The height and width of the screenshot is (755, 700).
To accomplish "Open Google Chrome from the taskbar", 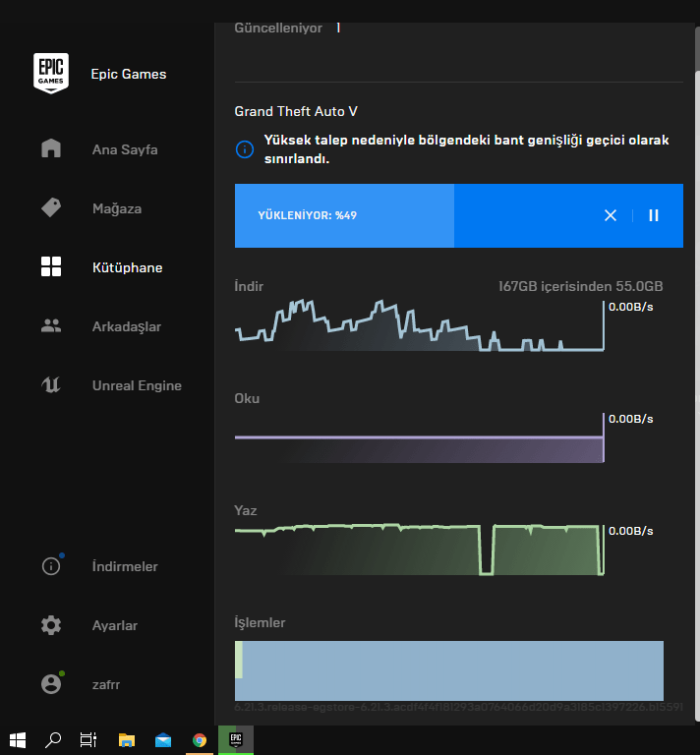I will pyautogui.click(x=200, y=739).
